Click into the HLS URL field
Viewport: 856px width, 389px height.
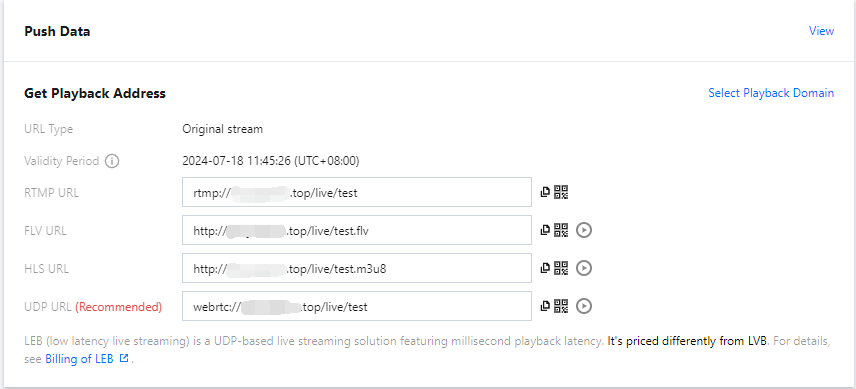click(x=357, y=268)
